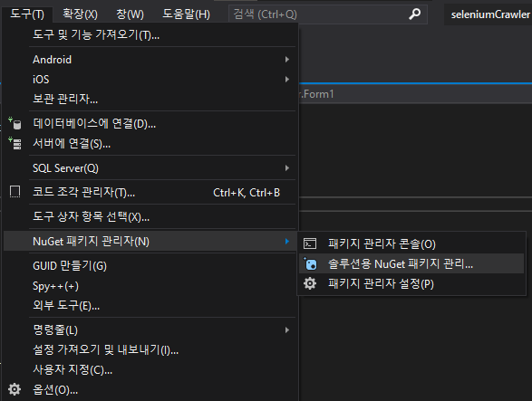Click the gear icon beside 패키지 관리자 설정
The width and height of the screenshot is (532, 401).
click(310, 283)
